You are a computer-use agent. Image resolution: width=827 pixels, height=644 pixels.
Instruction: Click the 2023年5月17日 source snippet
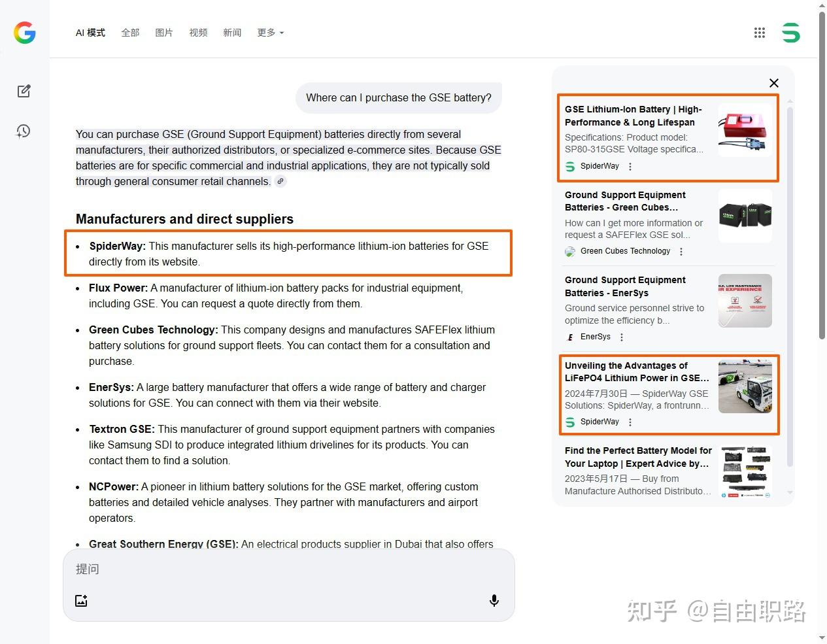tap(637, 485)
